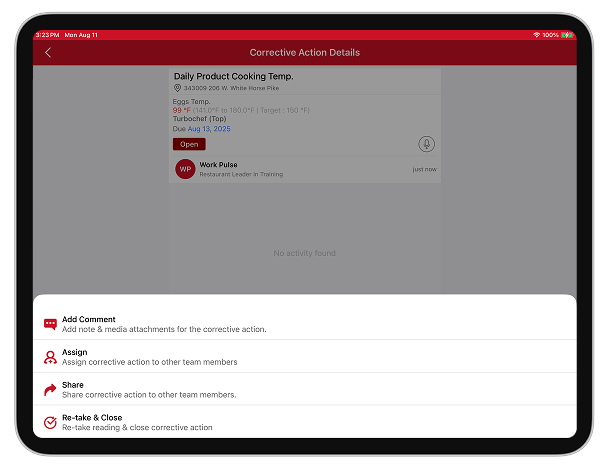Tap the microphone icon on the card
The width and height of the screenshot is (608, 470).
427,144
